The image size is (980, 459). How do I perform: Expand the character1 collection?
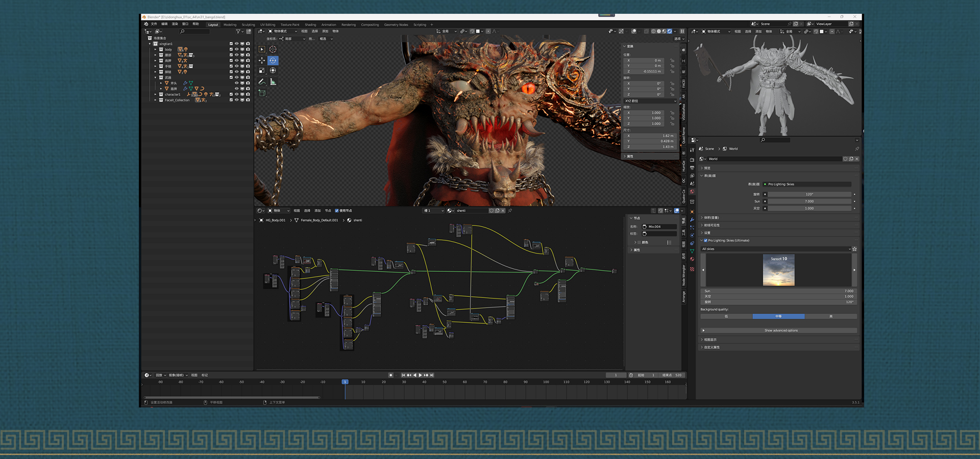tap(156, 94)
